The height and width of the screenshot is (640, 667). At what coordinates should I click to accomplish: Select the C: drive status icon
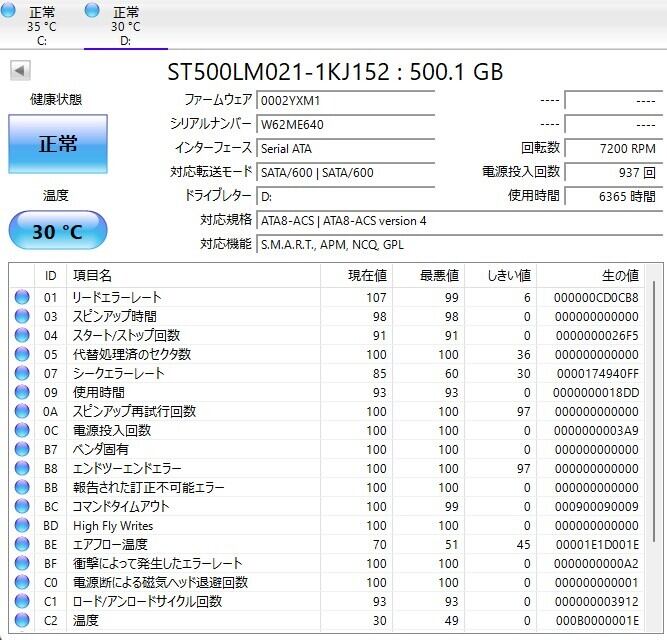tap(9, 10)
